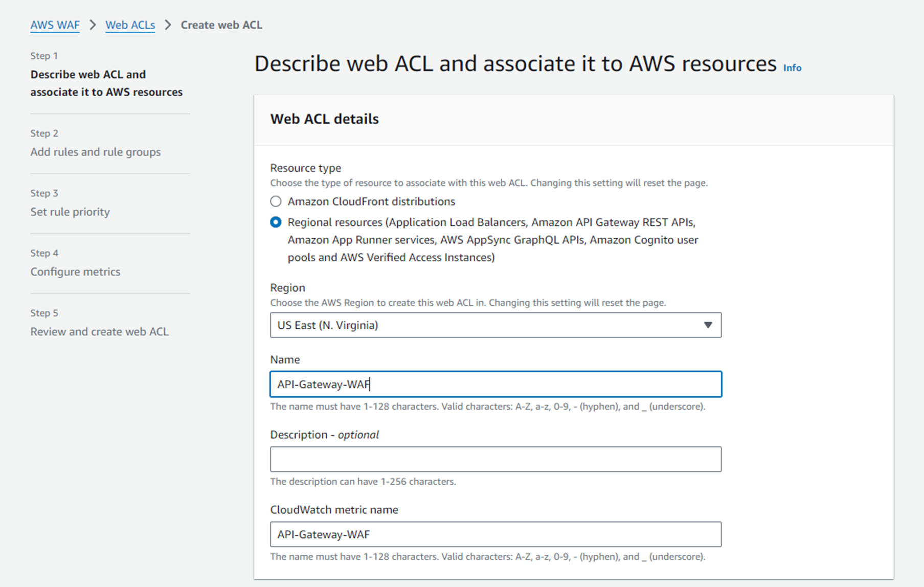The height and width of the screenshot is (587, 924).
Task: Open the AWS WAF breadcrumb link
Action: click(55, 25)
